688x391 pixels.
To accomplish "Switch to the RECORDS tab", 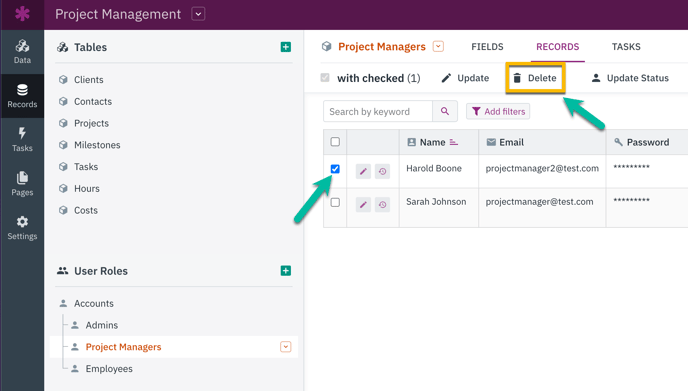I will coord(558,47).
